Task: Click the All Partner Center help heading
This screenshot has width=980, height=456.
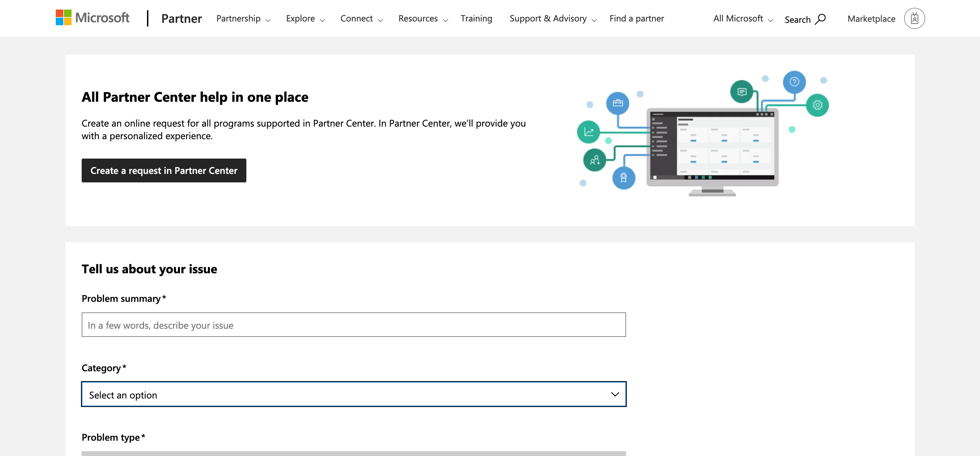Action: click(195, 97)
